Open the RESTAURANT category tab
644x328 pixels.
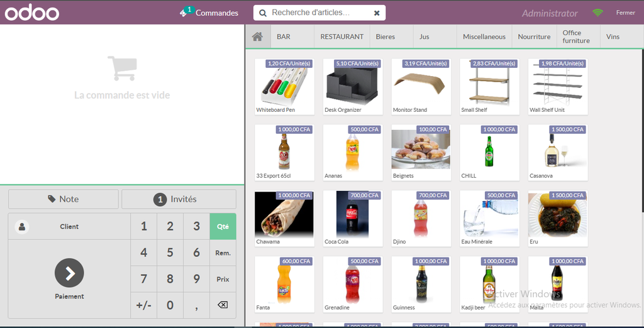point(342,36)
